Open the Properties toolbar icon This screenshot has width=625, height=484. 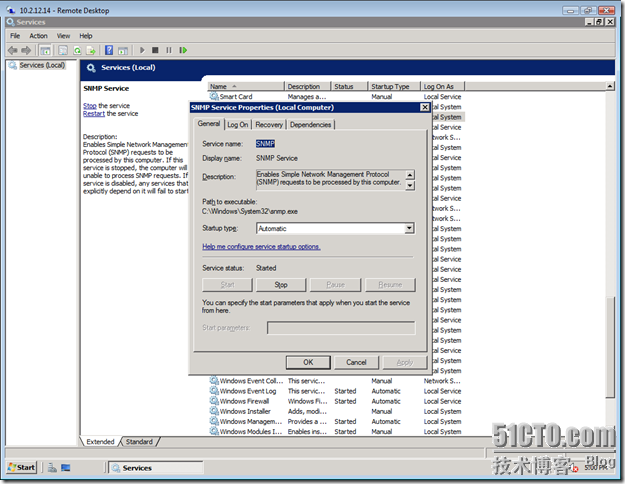point(63,50)
